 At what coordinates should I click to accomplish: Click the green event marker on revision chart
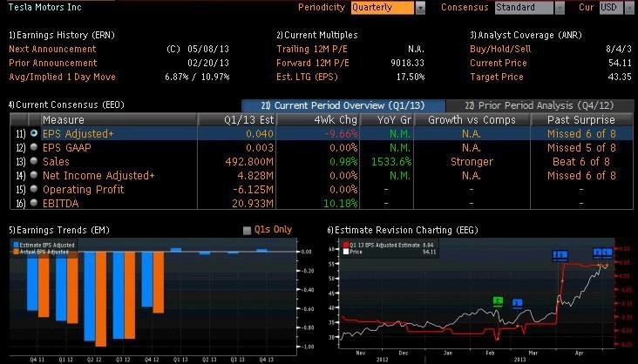(498, 301)
